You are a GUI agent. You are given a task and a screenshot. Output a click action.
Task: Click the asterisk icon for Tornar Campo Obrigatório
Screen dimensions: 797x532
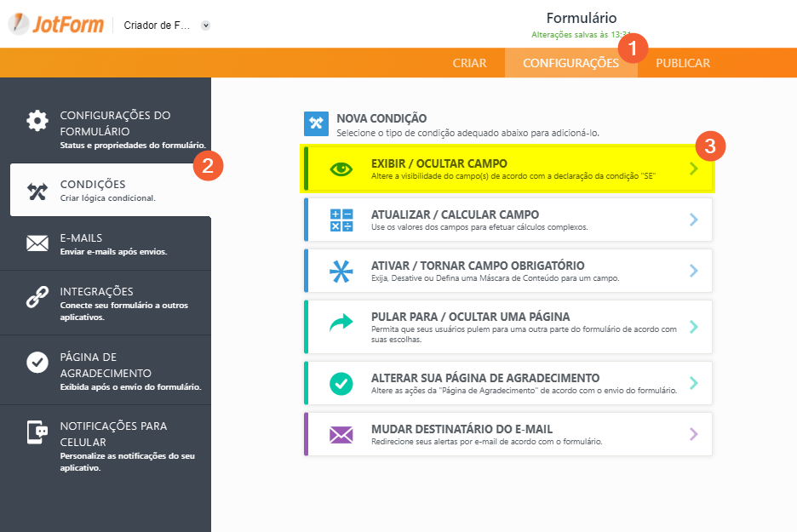pos(341,271)
